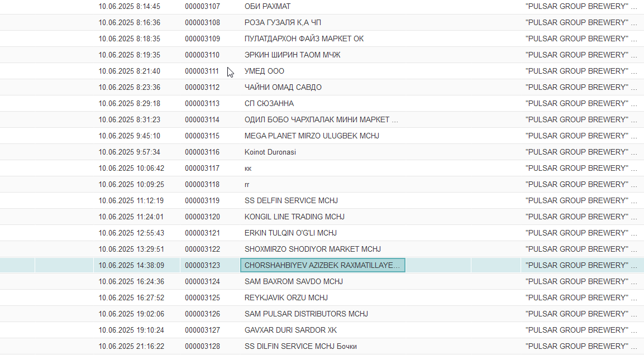Click date cell 10.06.2025 19:10:24
Image resolution: width=644 pixels, height=355 pixels.
point(131,330)
